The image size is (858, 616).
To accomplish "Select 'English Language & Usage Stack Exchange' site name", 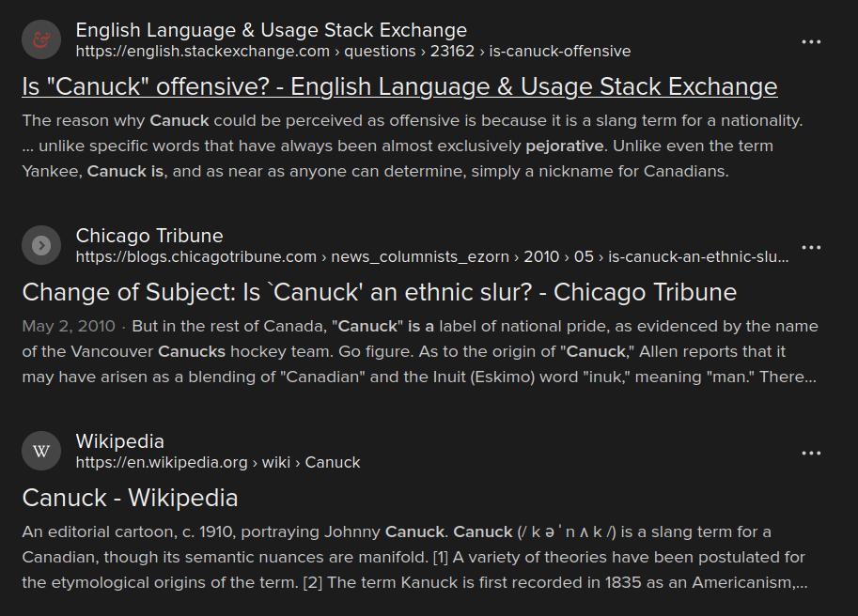I will [272, 30].
